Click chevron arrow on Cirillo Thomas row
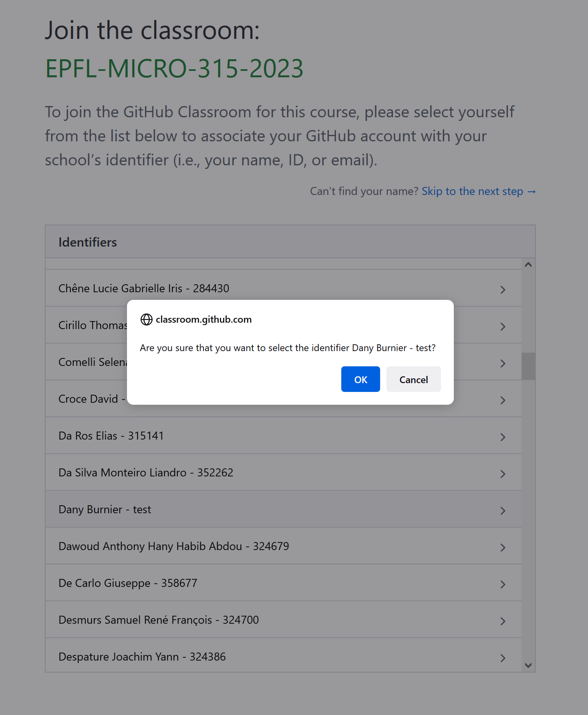 tap(503, 326)
